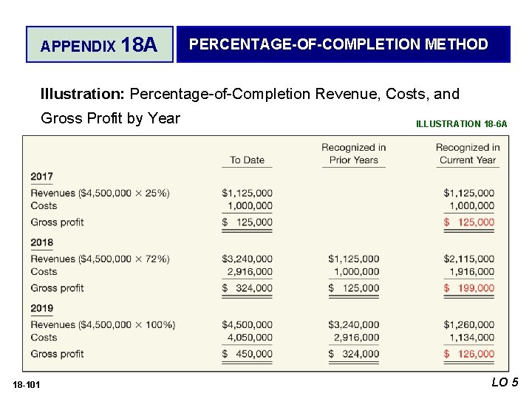Screen dimensions: 532x399
Task: Click the 2018 Revenues ($4,500,000 × 72%) row label
Action: point(100,259)
